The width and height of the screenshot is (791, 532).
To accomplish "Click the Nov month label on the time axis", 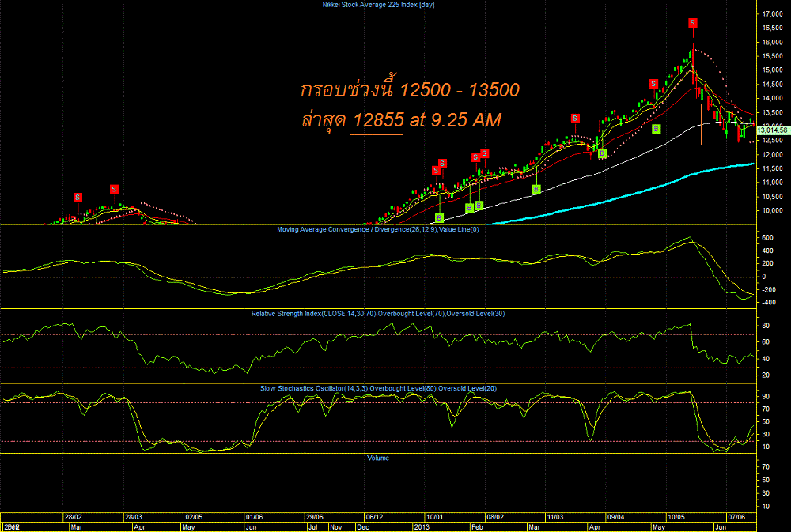I will (335, 527).
